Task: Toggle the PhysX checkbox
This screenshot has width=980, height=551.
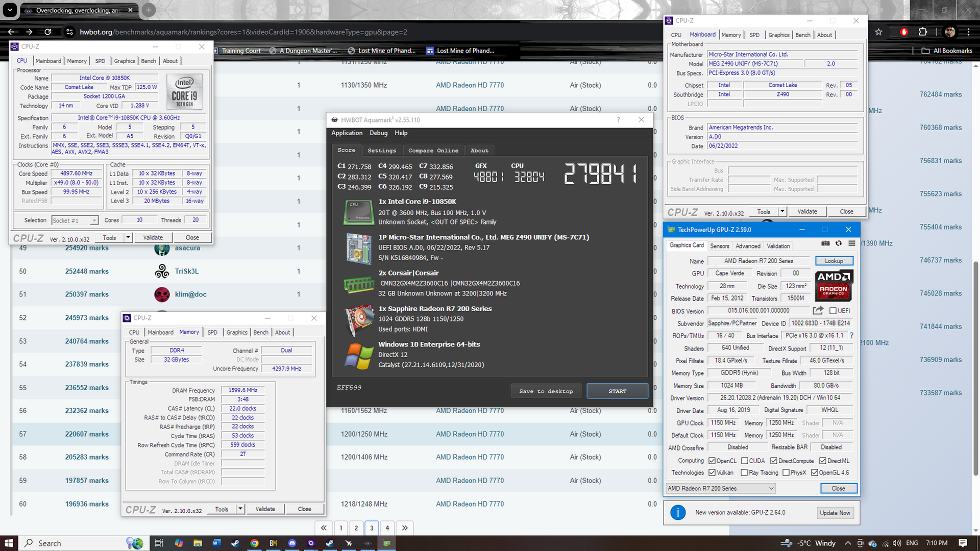Action: pyautogui.click(x=786, y=472)
